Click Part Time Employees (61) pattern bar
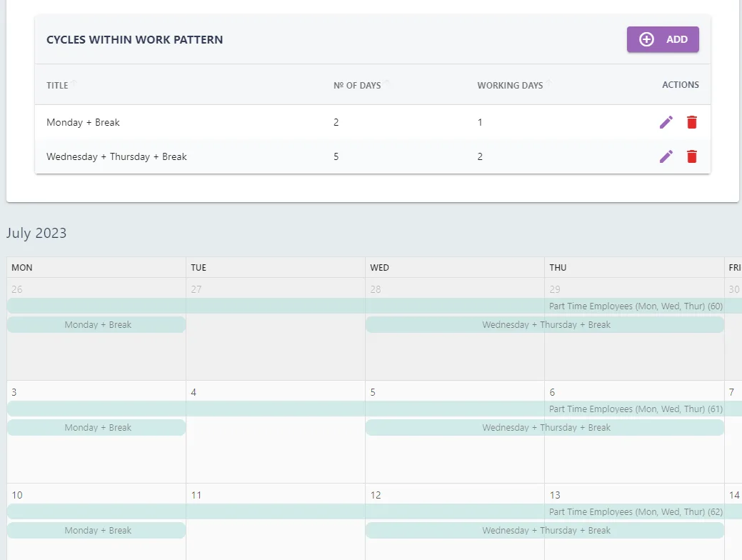 374,409
